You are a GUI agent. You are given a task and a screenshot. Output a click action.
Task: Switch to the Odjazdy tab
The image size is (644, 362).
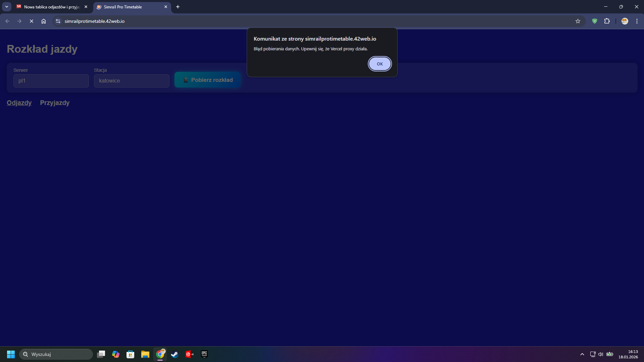click(19, 103)
